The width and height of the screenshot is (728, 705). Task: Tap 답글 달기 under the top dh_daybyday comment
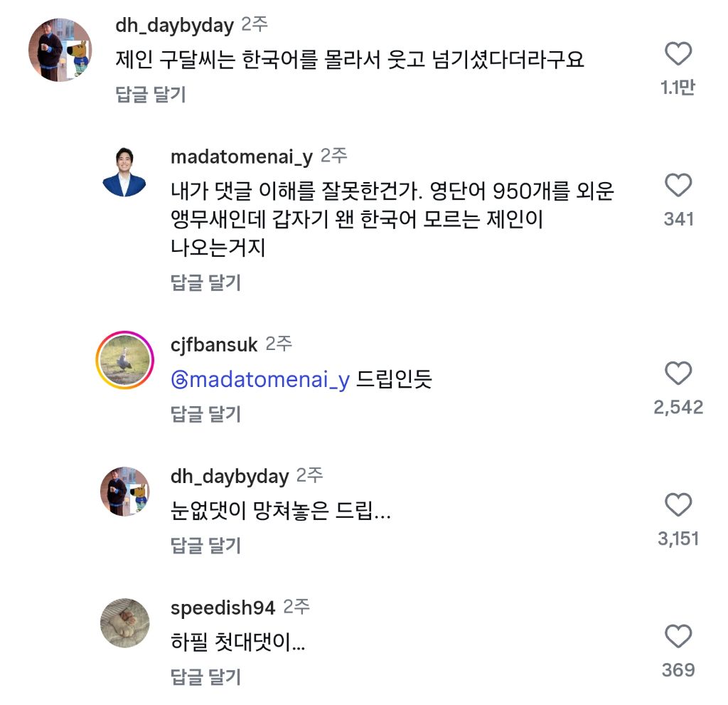[x=150, y=95]
